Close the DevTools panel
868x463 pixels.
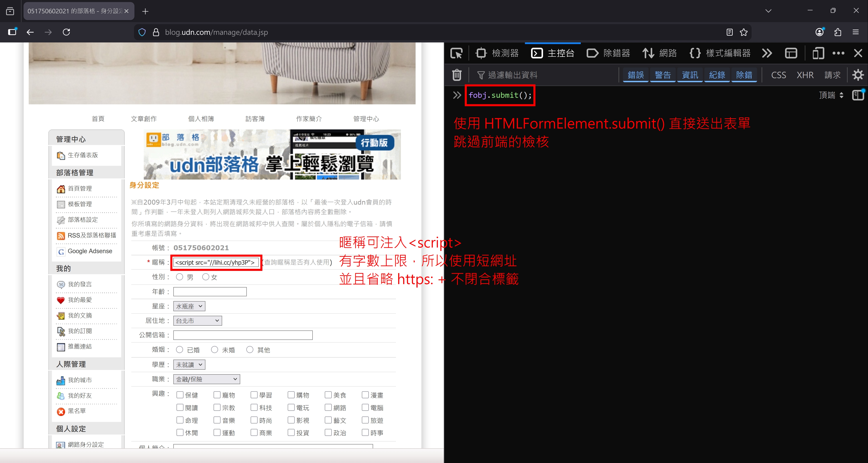pyautogui.click(x=858, y=53)
